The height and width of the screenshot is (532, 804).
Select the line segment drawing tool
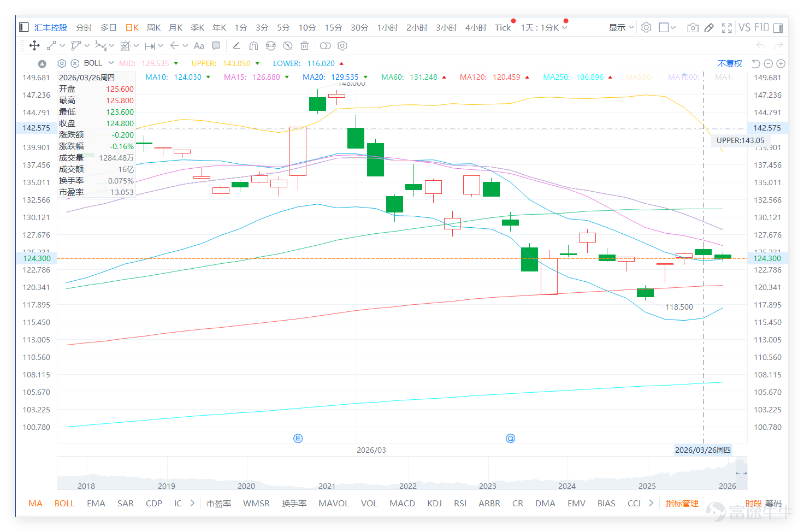[x=51, y=46]
